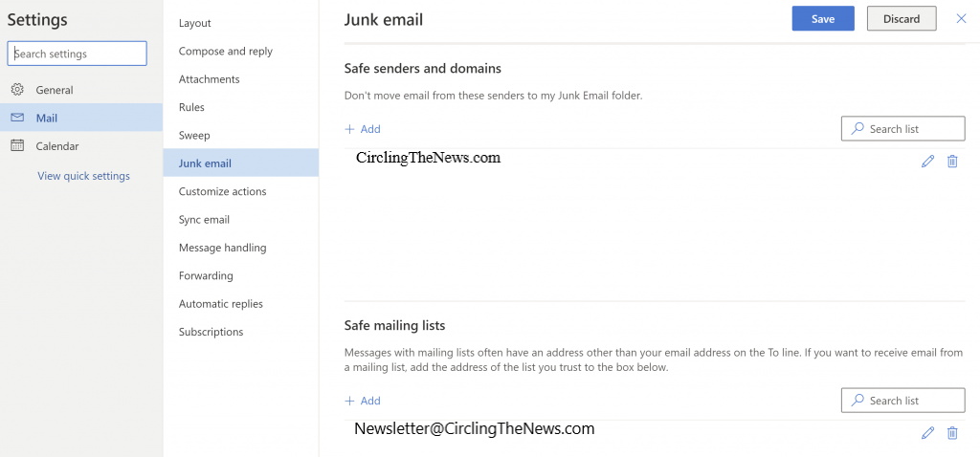980x457 pixels.
Task: Save the junk email settings
Action: (x=823, y=19)
